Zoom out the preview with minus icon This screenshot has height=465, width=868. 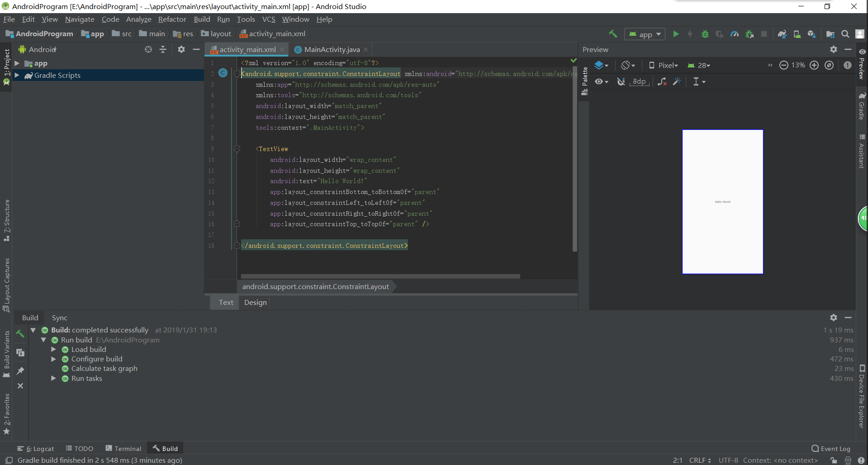tap(784, 65)
